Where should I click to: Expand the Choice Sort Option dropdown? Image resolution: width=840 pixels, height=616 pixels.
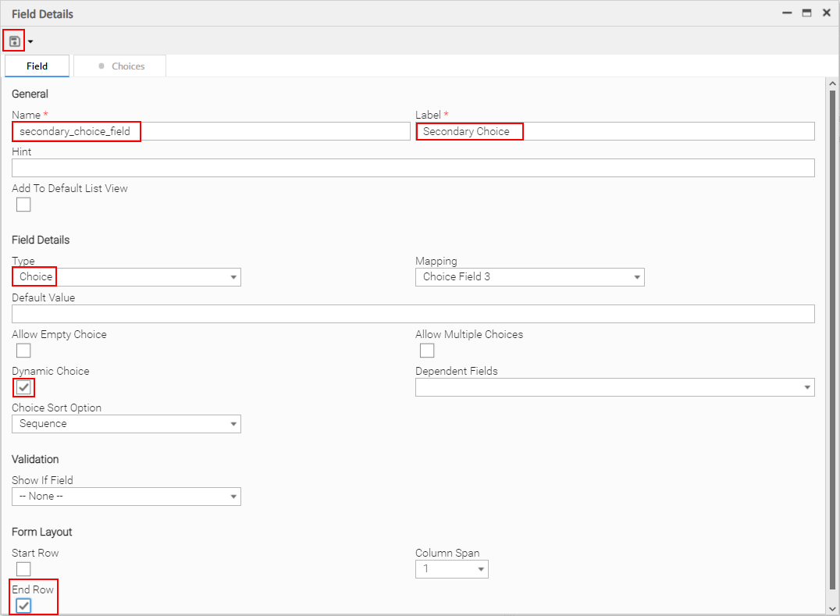pyautogui.click(x=126, y=424)
